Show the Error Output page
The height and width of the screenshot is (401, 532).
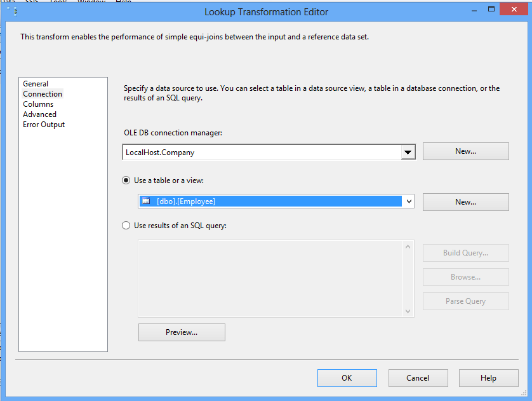pos(44,125)
